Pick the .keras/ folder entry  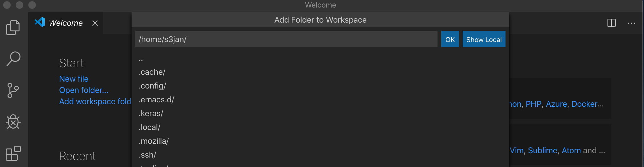click(x=151, y=114)
